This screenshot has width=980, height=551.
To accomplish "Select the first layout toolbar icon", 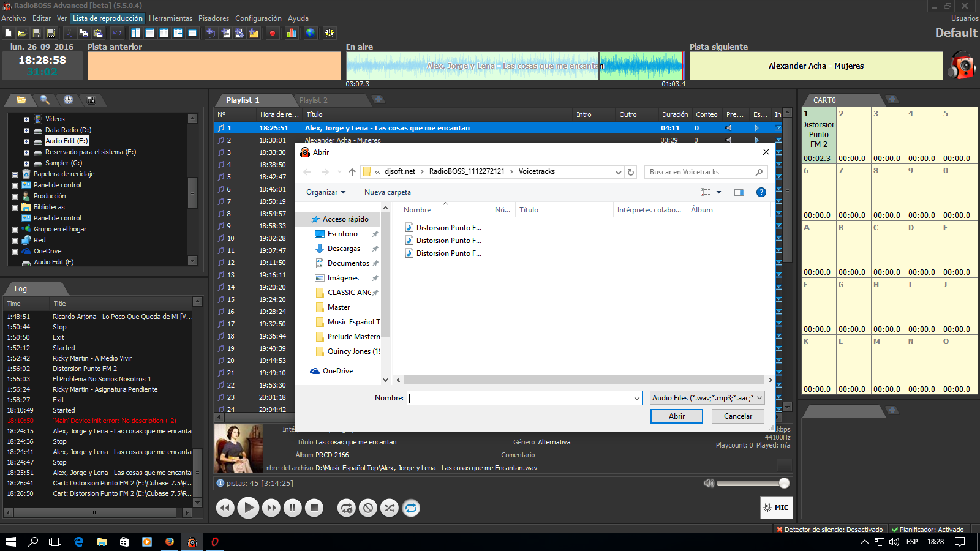I will coord(136,33).
